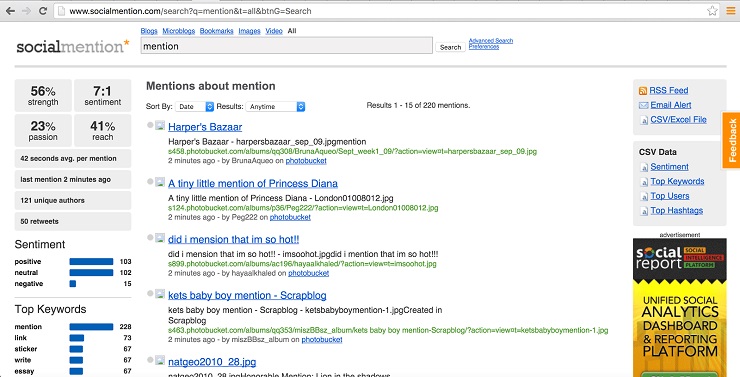Click the RSS Feed orange icon
The image size is (740, 377).
642,91
